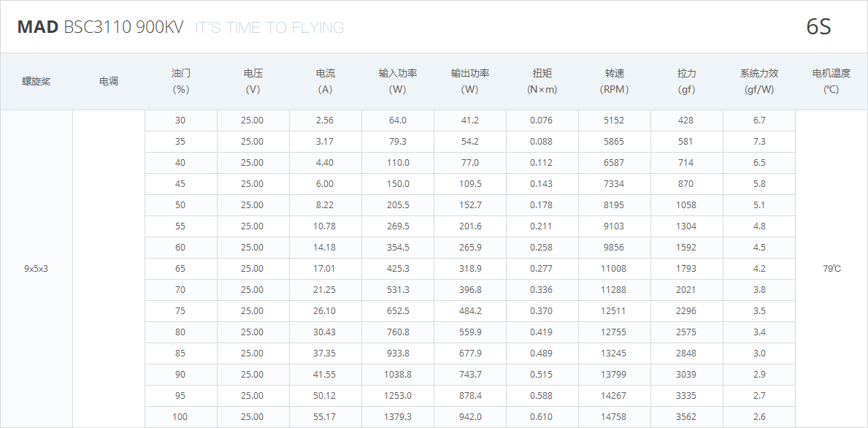The width and height of the screenshot is (868, 428).
Task: Click the 电机温度 (℃) header
Action: [x=831, y=81]
